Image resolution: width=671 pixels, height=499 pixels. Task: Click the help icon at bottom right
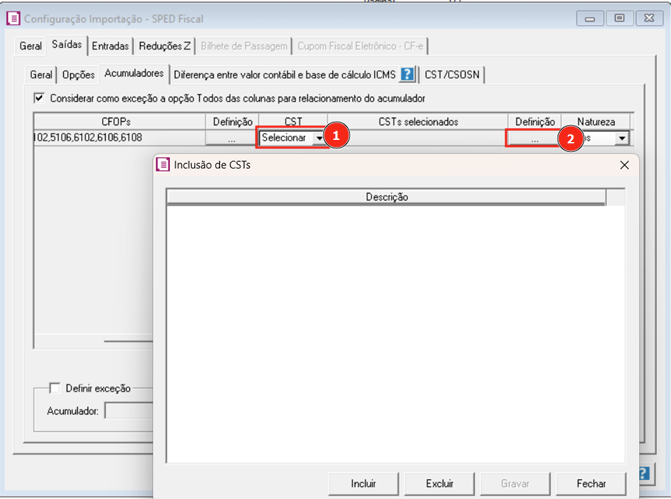[x=644, y=472]
